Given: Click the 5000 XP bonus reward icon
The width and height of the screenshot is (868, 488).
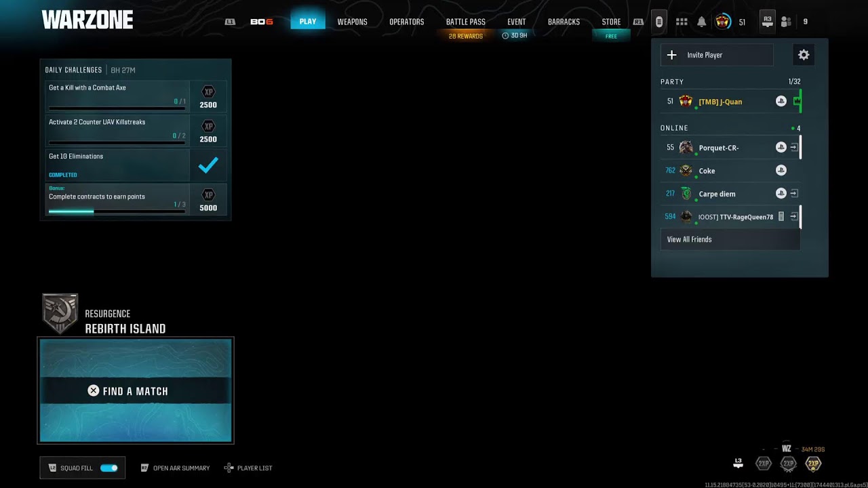Looking at the screenshot, I should coord(208,195).
